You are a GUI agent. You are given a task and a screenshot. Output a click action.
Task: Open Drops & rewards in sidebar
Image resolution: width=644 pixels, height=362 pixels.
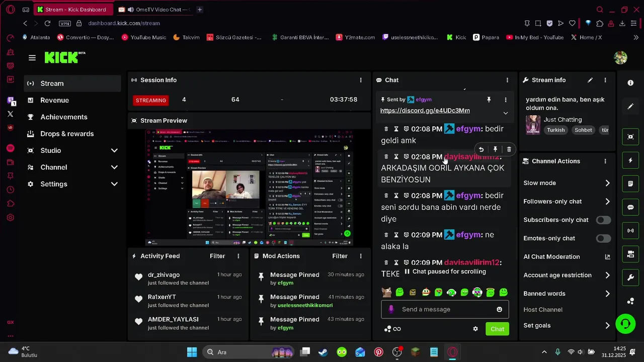(72, 134)
